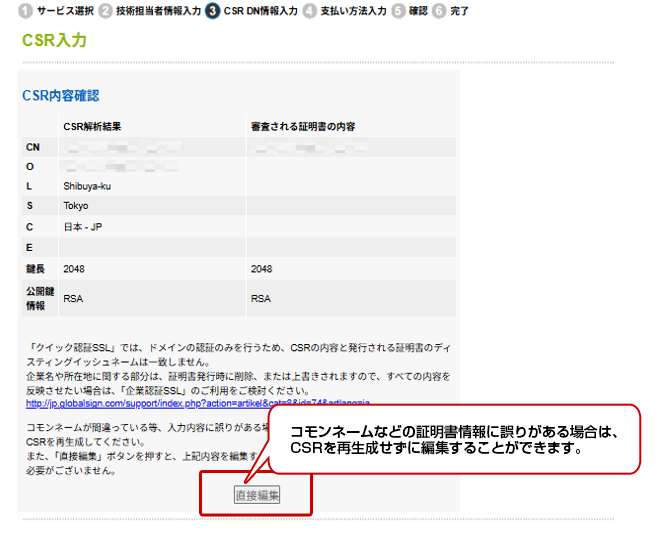Go to the サービス選択 step label
The width and height of the screenshot is (671, 536).
pos(65,11)
